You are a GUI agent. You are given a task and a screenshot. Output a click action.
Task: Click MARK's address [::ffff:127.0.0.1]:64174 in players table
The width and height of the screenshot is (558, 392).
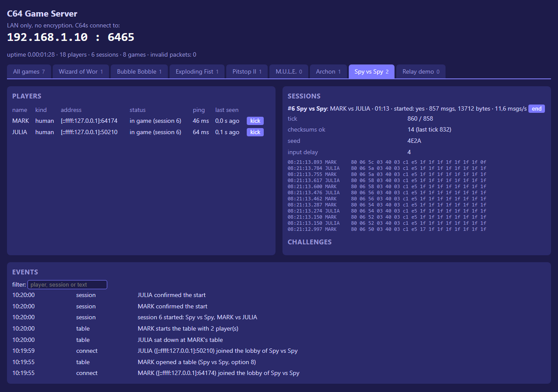coord(89,121)
